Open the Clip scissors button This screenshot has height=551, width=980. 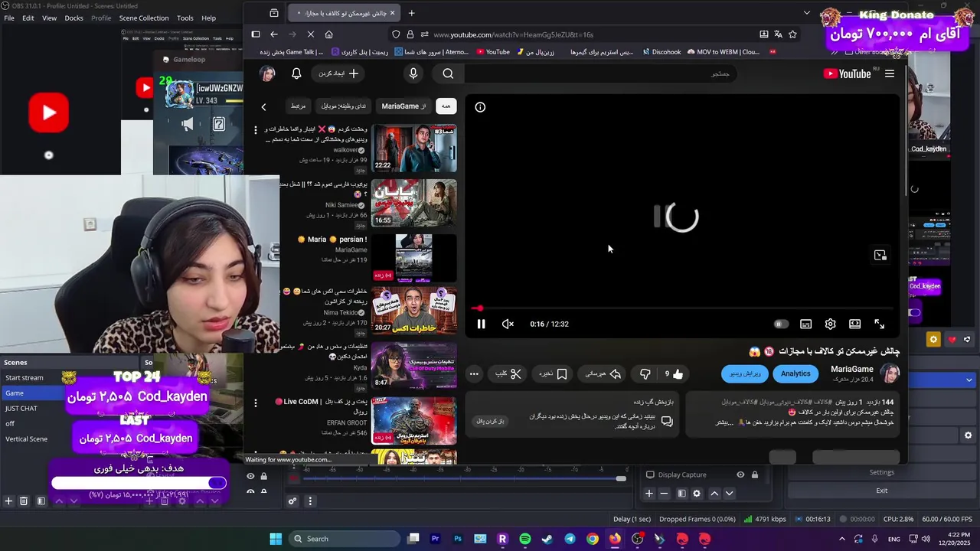[508, 373]
